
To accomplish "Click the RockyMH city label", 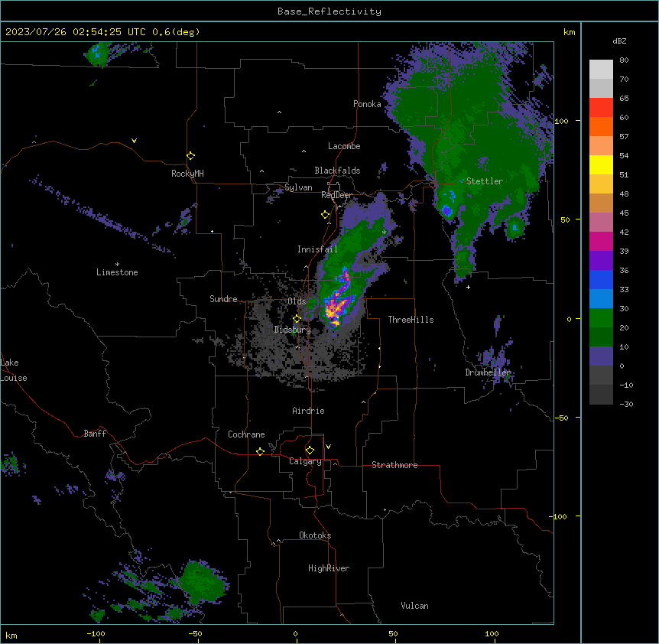I will (187, 174).
